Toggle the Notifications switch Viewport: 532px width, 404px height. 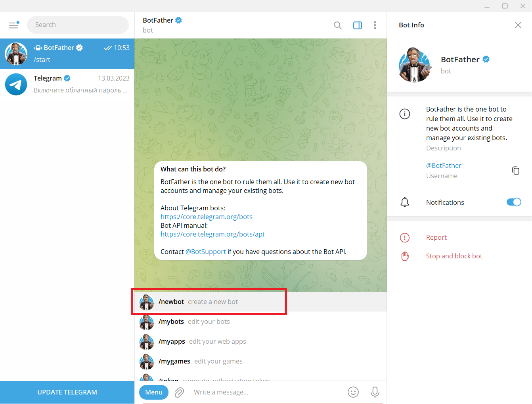coord(514,202)
